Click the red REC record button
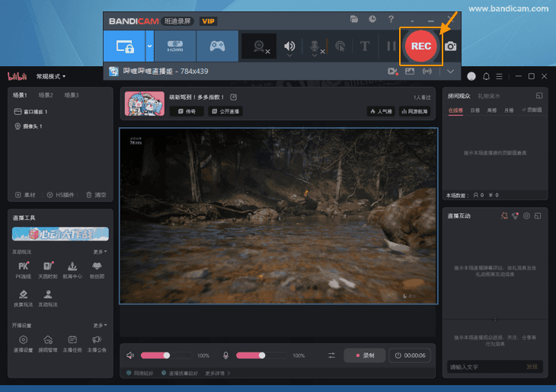The width and height of the screenshot is (556, 392). pos(420,46)
